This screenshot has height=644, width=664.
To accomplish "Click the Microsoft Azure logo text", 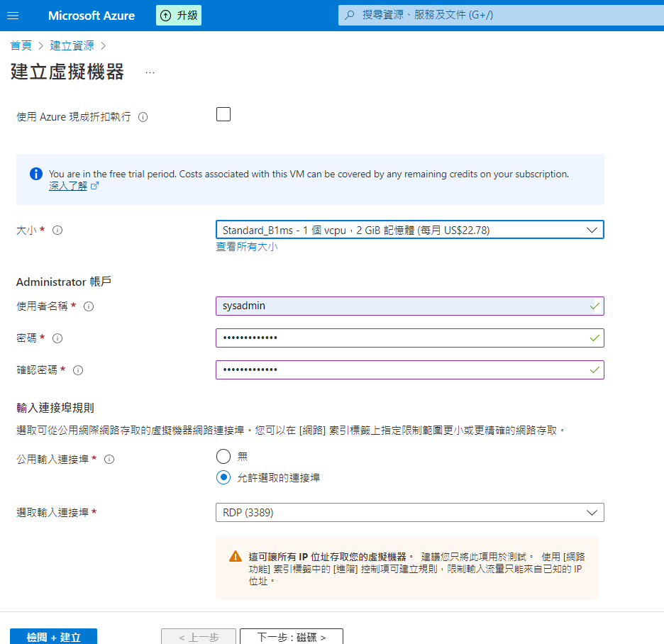I will pos(92,16).
